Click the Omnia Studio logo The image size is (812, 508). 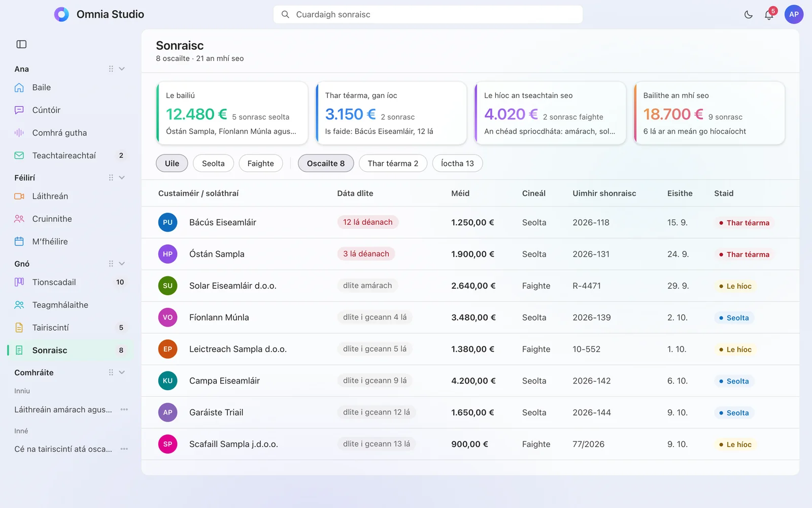coord(61,14)
